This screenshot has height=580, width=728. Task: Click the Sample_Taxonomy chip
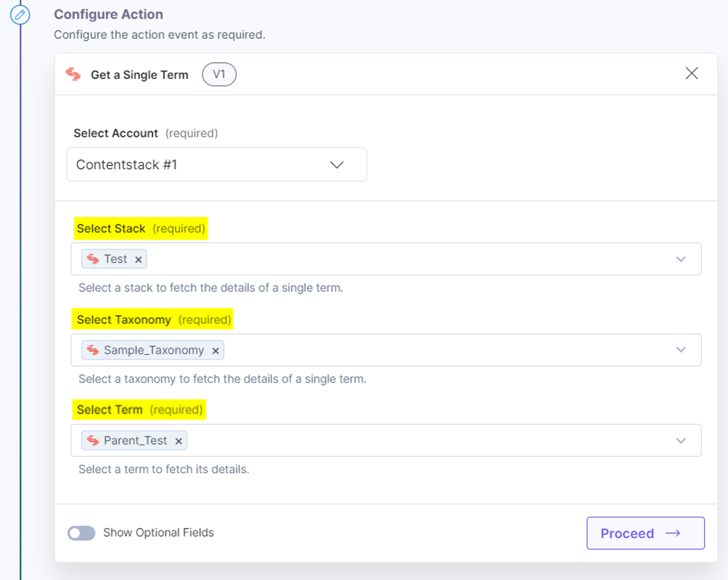tap(153, 350)
